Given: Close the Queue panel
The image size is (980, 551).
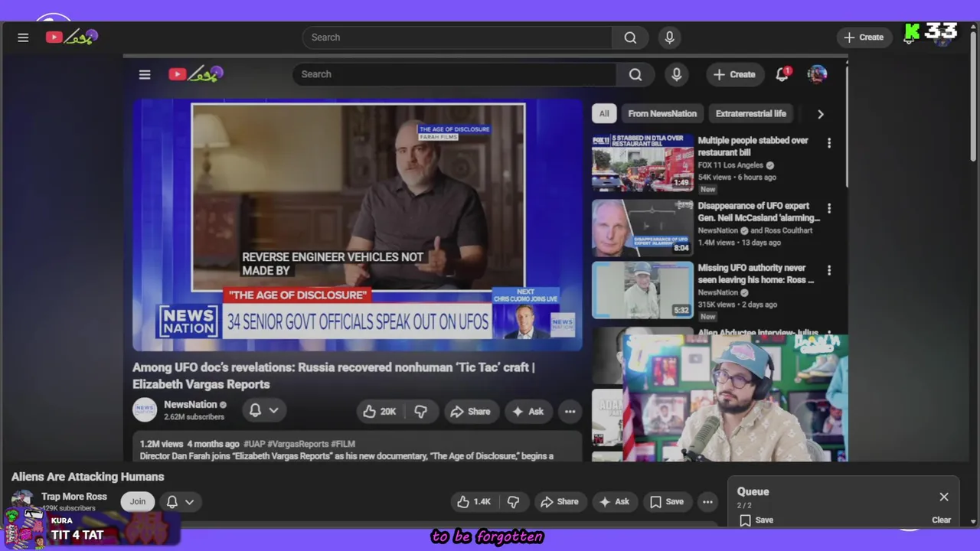Looking at the screenshot, I should click(x=944, y=497).
